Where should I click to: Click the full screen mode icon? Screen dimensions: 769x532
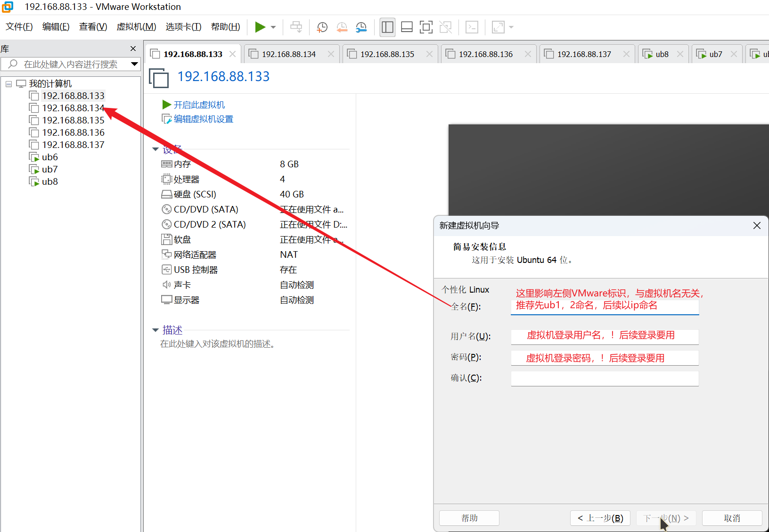click(426, 27)
